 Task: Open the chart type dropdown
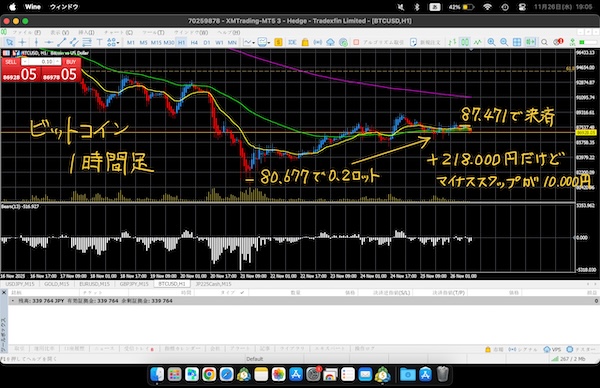(249, 42)
